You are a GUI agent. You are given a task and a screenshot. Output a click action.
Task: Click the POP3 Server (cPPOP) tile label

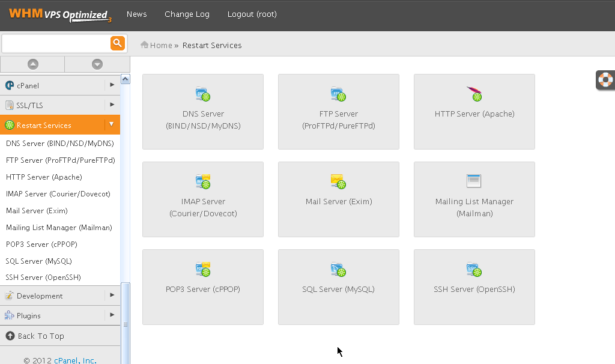tap(203, 290)
